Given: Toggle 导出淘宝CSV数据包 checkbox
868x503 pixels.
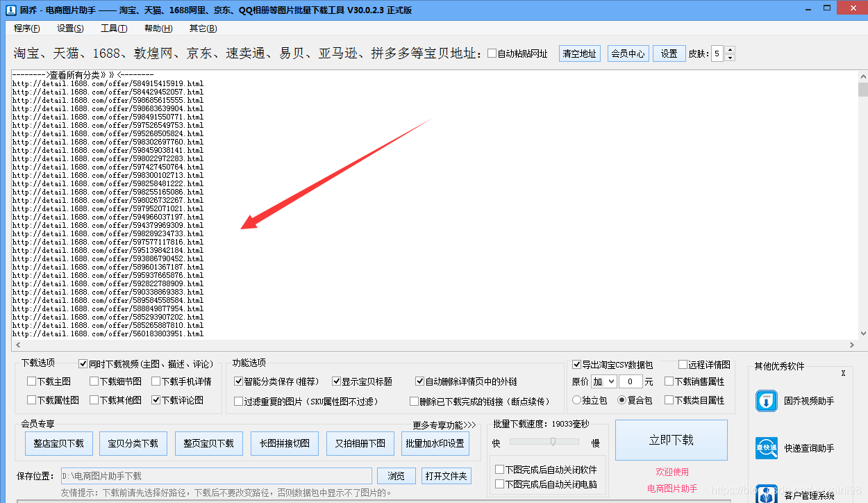Looking at the screenshot, I should (x=577, y=364).
